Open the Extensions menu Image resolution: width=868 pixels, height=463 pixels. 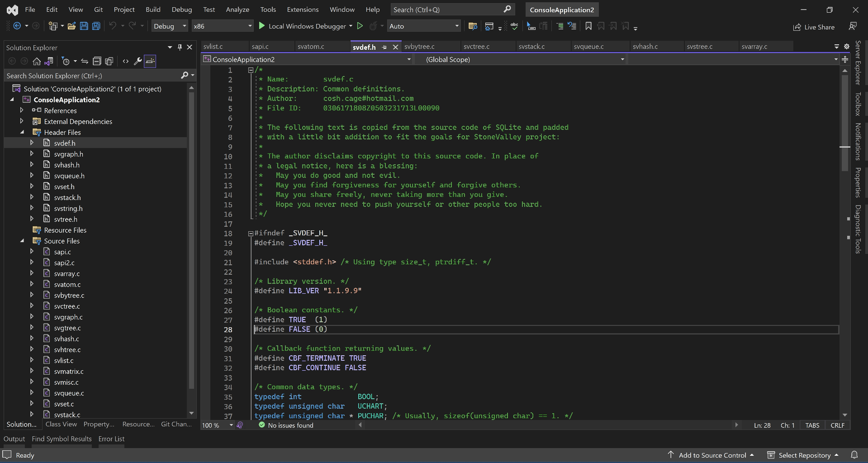point(303,10)
